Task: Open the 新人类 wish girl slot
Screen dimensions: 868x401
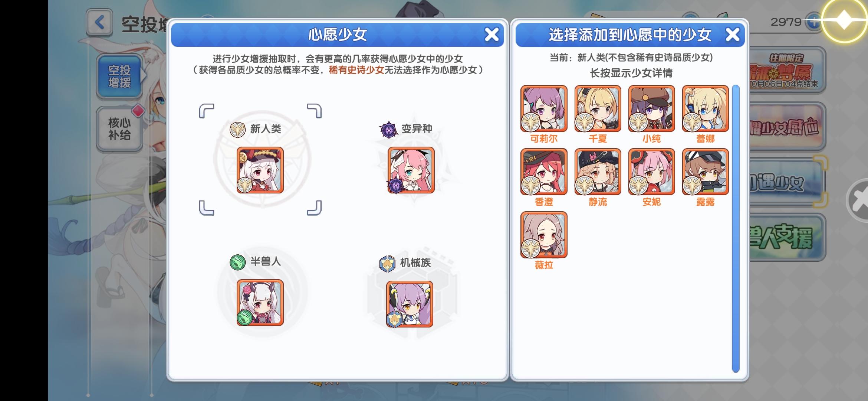Action: (260, 170)
